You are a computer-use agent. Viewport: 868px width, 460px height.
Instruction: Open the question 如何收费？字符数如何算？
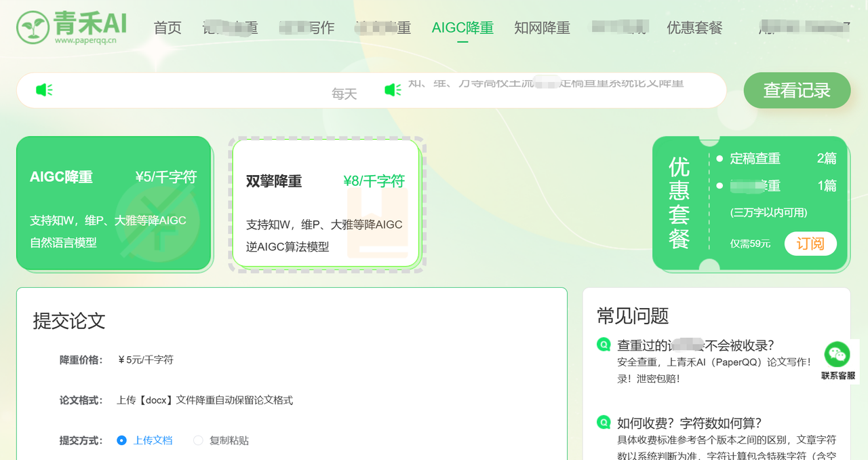click(689, 423)
